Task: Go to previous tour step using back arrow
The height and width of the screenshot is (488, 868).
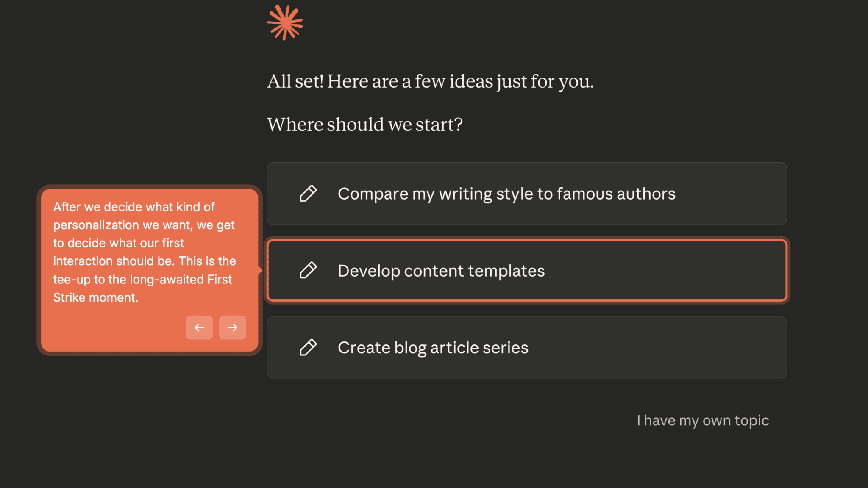Action: tap(199, 327)
